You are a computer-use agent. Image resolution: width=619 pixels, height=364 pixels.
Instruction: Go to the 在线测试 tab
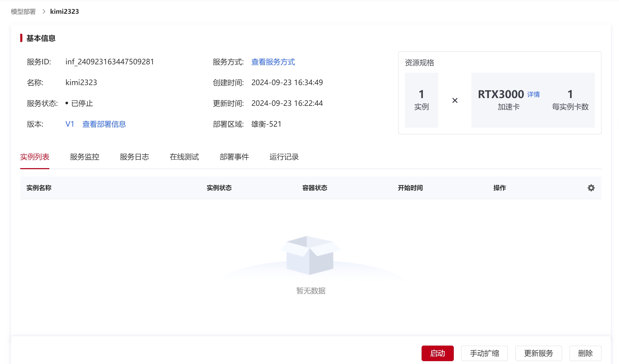(184, 157)
